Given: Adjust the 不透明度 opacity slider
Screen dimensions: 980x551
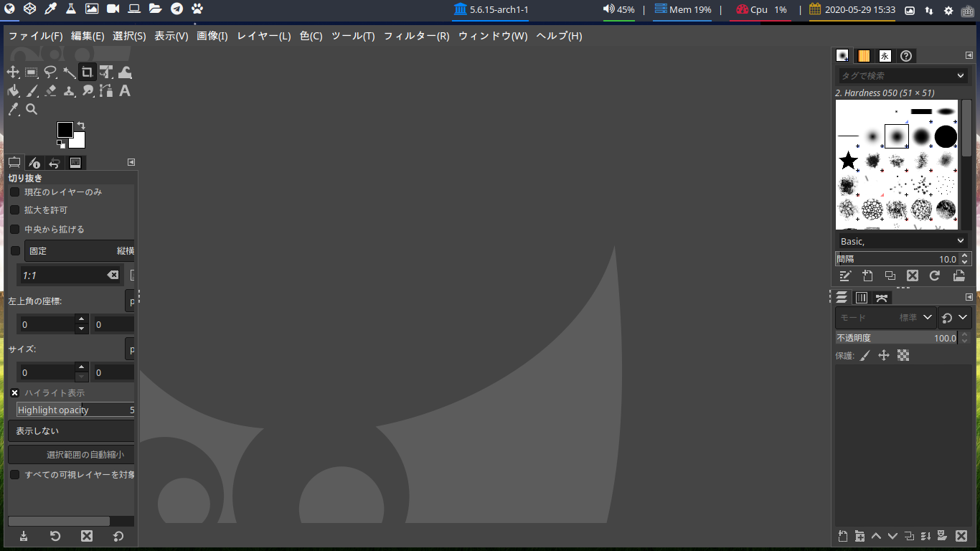Looking at the screenshot, I should [897, 338].
